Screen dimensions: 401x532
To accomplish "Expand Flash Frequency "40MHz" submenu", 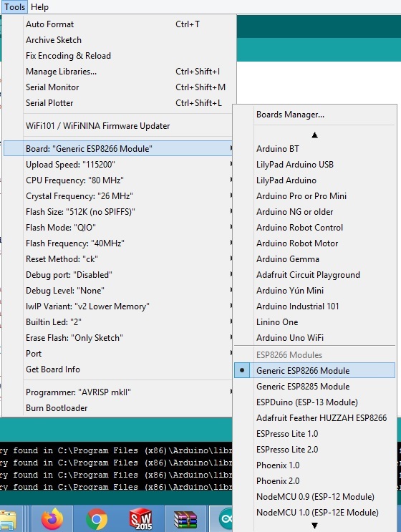I will click(118, 243).
